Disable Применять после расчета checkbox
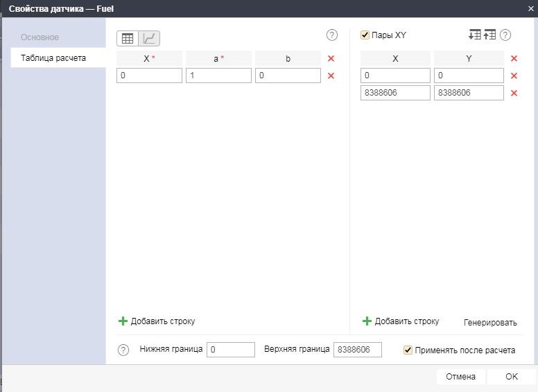 pos(408,350)
